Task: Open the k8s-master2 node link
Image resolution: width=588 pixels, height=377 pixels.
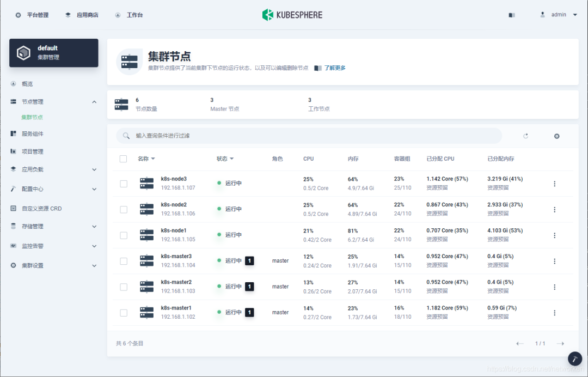Action: (176, 282)
